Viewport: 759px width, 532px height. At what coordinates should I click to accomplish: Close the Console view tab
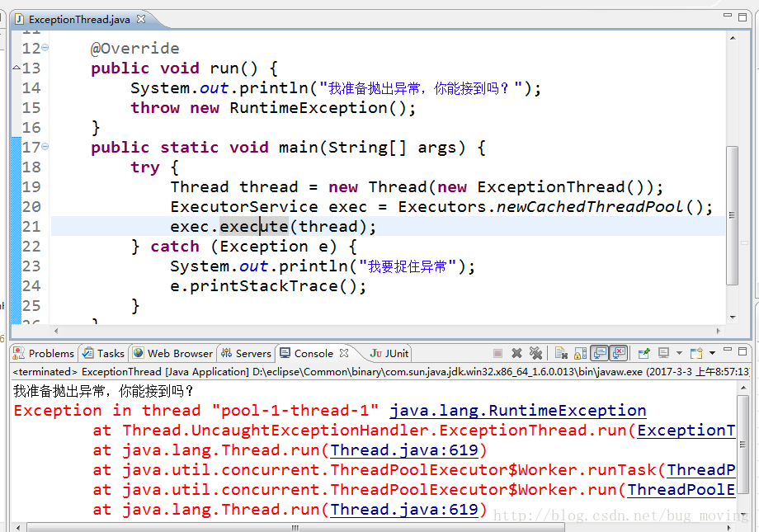point(344,353)
